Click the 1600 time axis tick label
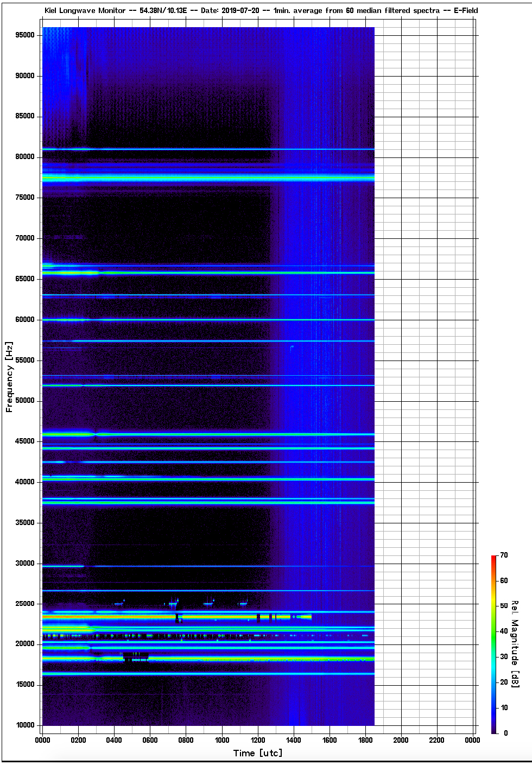Viewport: 532px width, 765px height. [330, 739]
